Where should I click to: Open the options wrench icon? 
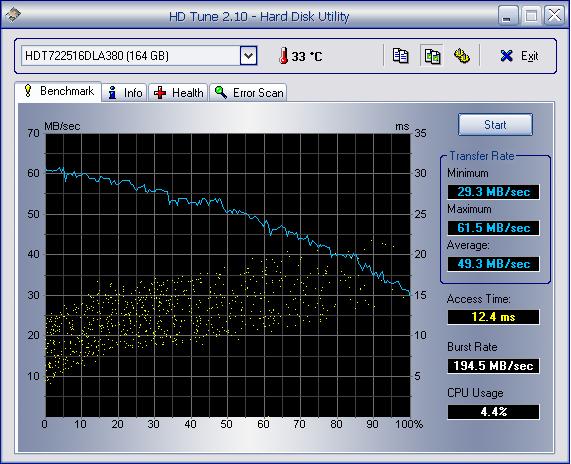(461, 56)
